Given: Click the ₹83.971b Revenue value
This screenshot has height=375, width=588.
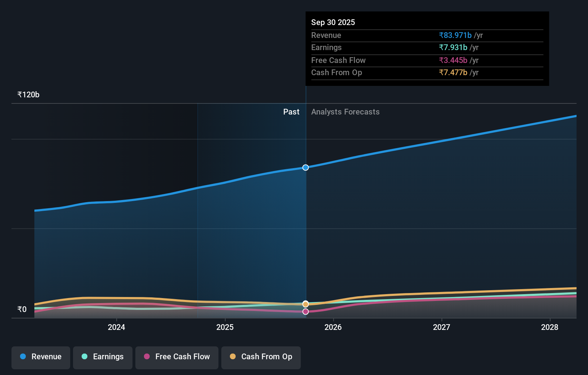Looking at the screenshot, I should pos(455,35).
